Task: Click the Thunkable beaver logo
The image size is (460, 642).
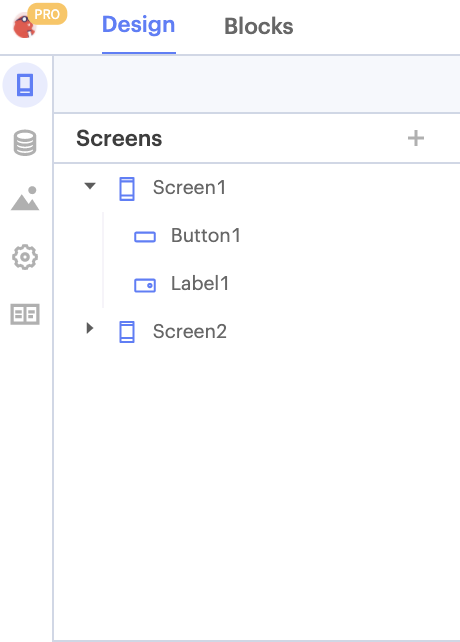Action: tap(24, 26)
